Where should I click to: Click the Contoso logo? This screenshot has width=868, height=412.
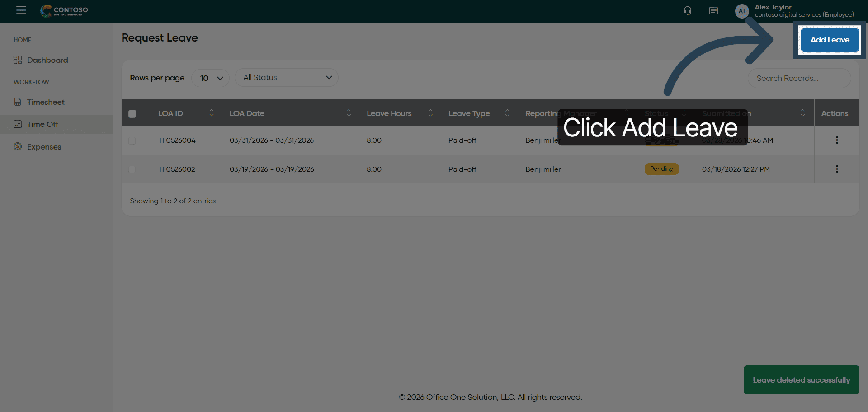[64, 11]
